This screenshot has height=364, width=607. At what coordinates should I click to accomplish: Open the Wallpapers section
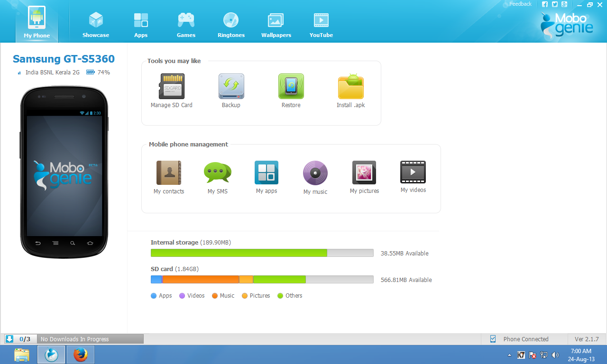coord(276,21)
